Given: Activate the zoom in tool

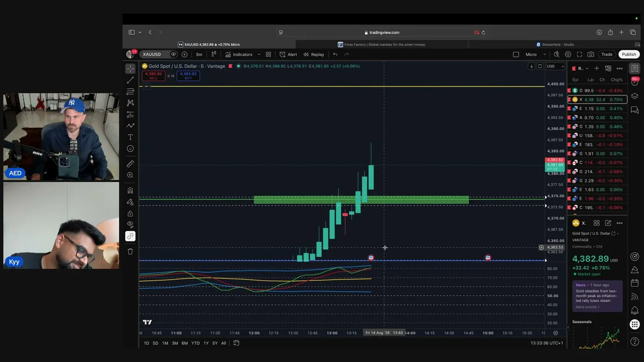Looking at the screenshot, I should (x=130, y=175).
